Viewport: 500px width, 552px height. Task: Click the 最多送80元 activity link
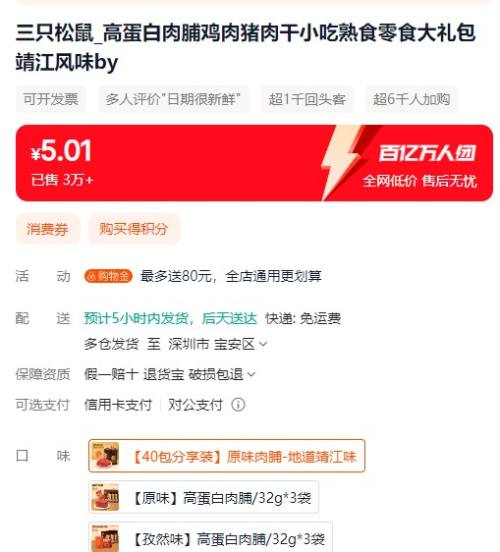coord(231,276)
